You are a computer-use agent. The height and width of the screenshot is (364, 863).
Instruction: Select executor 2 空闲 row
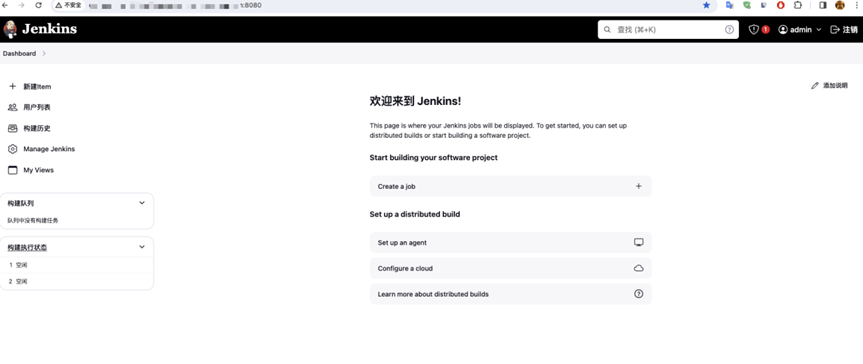pyautogui.click(x=77, y=281)
